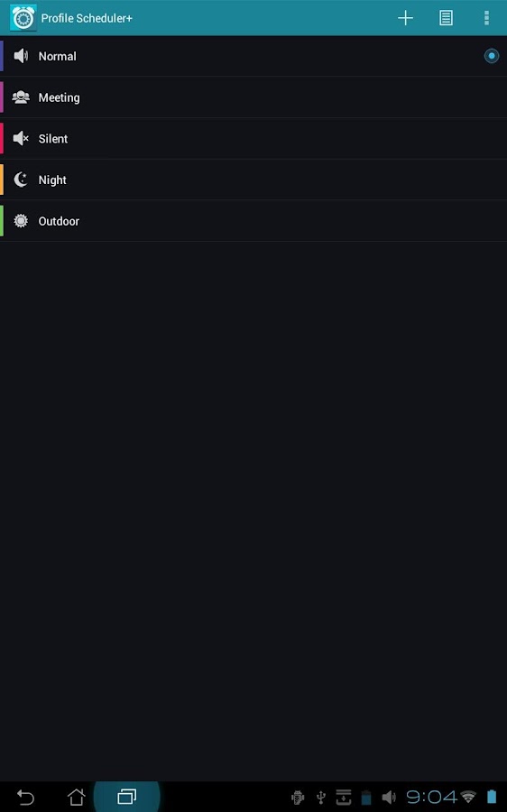The height and width of the screenshot is (812, 507).
Task: Click the Night moon icon
Action: [21, 180]
